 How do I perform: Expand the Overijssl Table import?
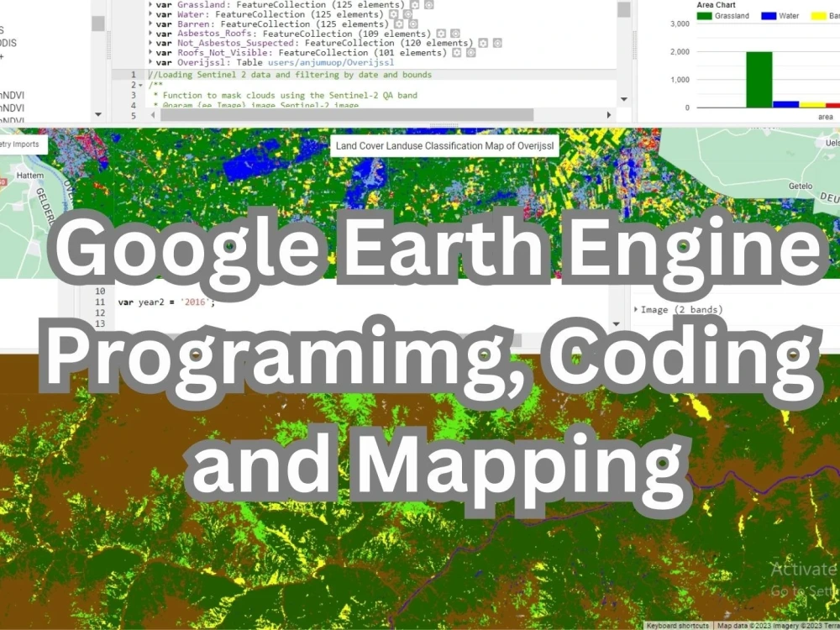coord(150,60)
